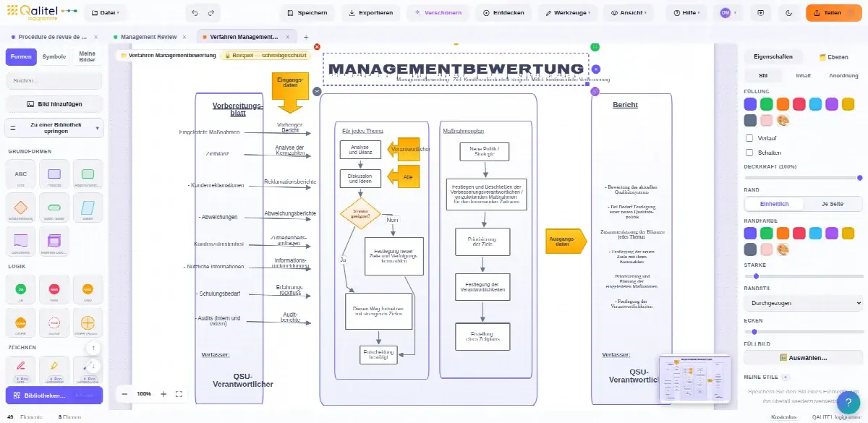The width and height of the screenshot is (868, 423).
Task: Open the fill custom color palette
Action: pos(783,121)
